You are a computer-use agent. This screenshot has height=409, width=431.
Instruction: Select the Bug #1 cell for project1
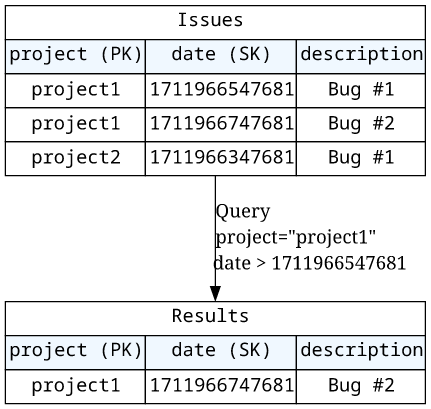click(x=361, y=91)
